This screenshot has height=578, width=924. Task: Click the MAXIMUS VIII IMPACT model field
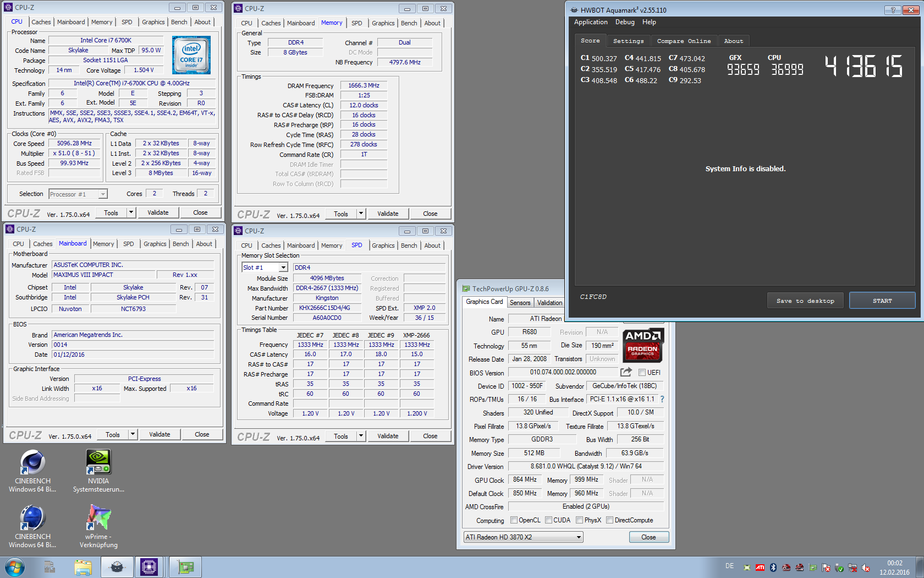[103, 275]
